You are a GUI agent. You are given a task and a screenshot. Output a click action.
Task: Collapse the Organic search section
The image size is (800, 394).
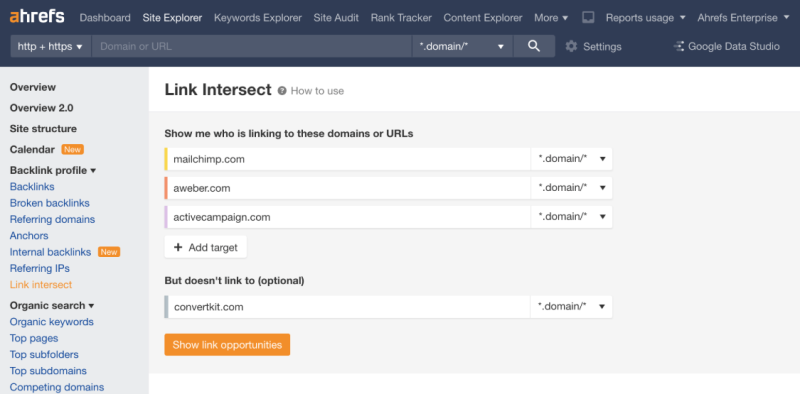coord(52,306)
